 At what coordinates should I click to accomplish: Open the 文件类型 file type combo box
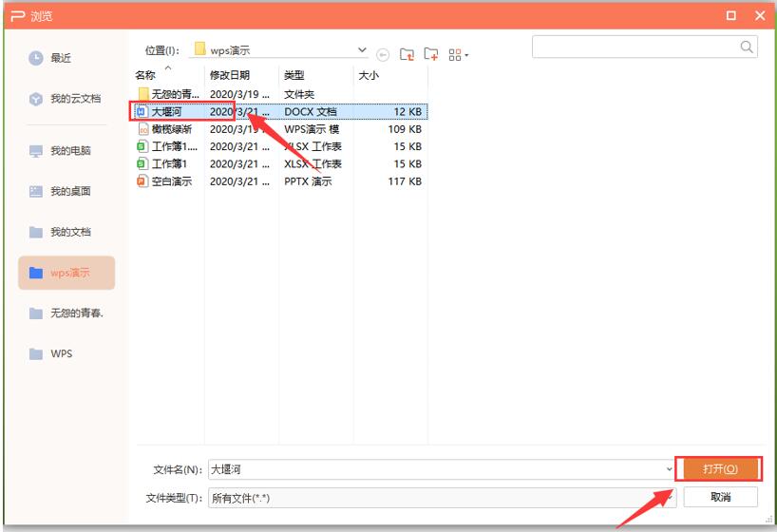click(442, 498)
